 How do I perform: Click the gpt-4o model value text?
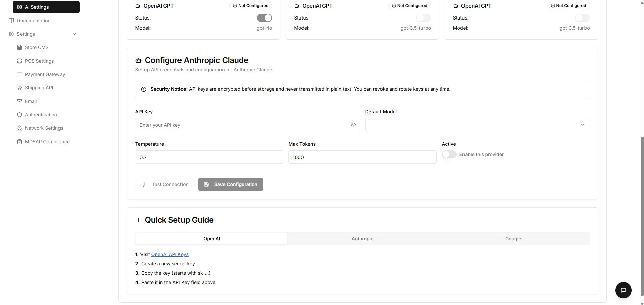(264, 28)
